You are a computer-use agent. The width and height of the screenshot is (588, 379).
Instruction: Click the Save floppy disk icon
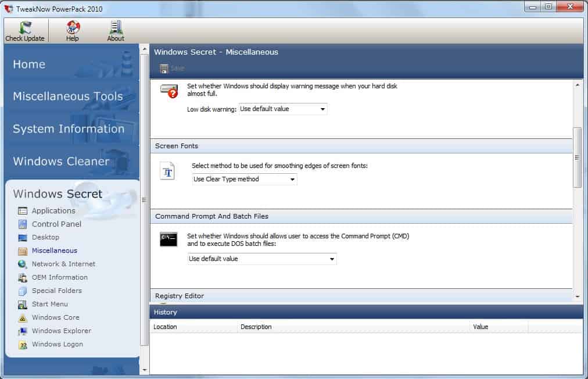pyautogui.click(x=164, y=69)
